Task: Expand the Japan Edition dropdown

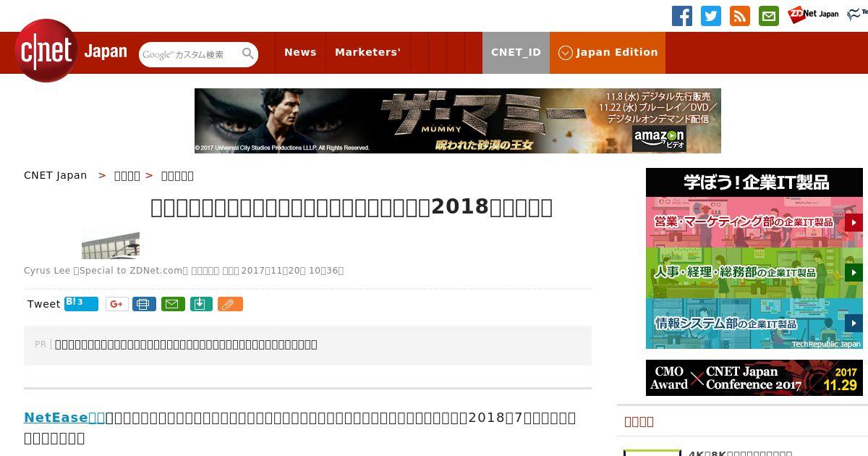Action: [x=608, y=52]
